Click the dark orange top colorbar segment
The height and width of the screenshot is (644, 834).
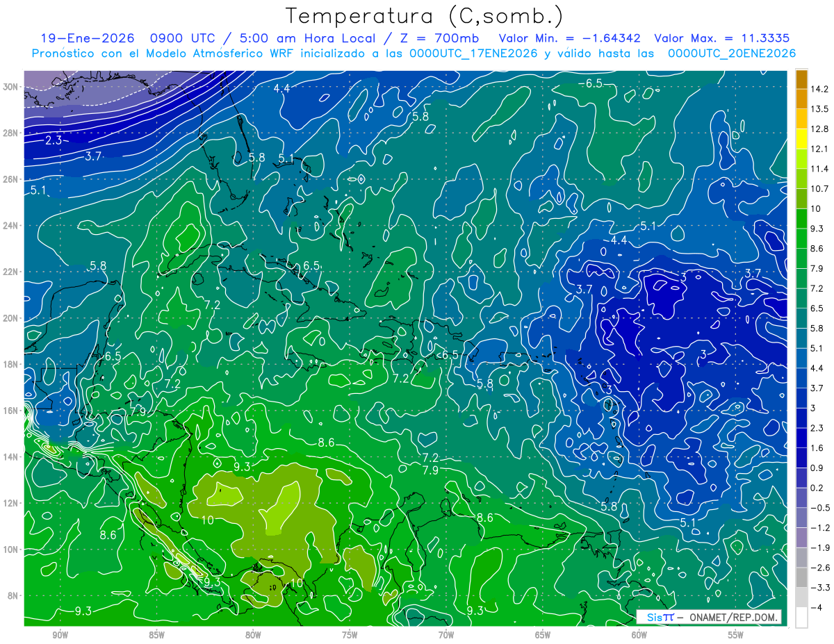(x=801, y=79)
